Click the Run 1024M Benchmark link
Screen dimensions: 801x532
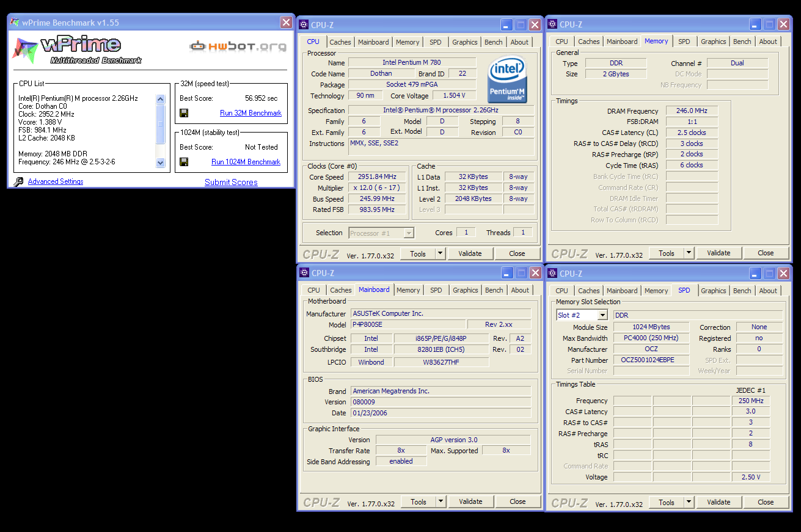coord(246,162)
